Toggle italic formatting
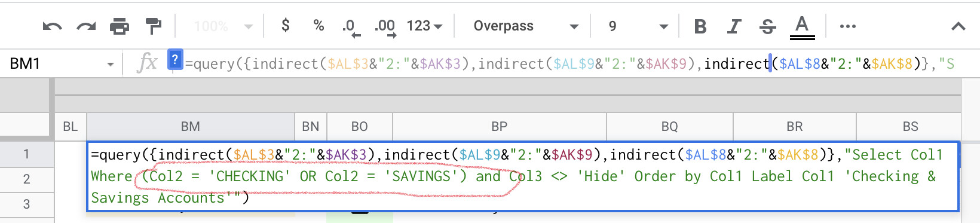The height and width of the screenshot is (223, 980). coord(734,26)
